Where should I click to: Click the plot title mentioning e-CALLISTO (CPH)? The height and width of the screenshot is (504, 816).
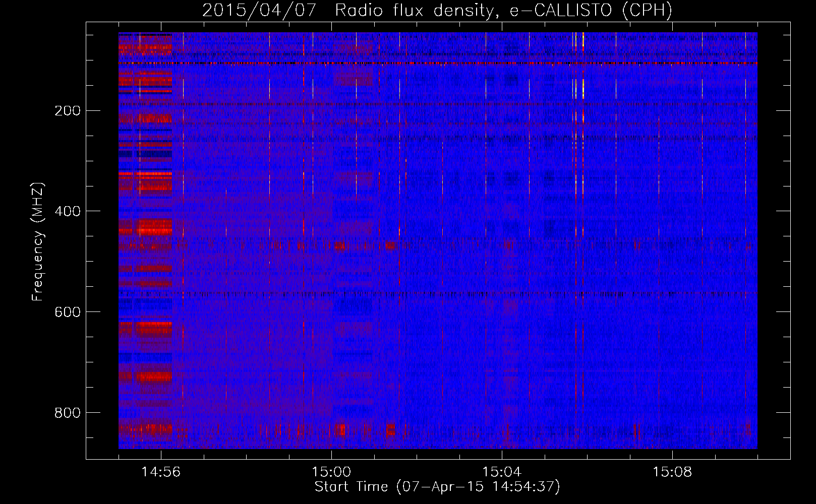[x=437, y=10]
